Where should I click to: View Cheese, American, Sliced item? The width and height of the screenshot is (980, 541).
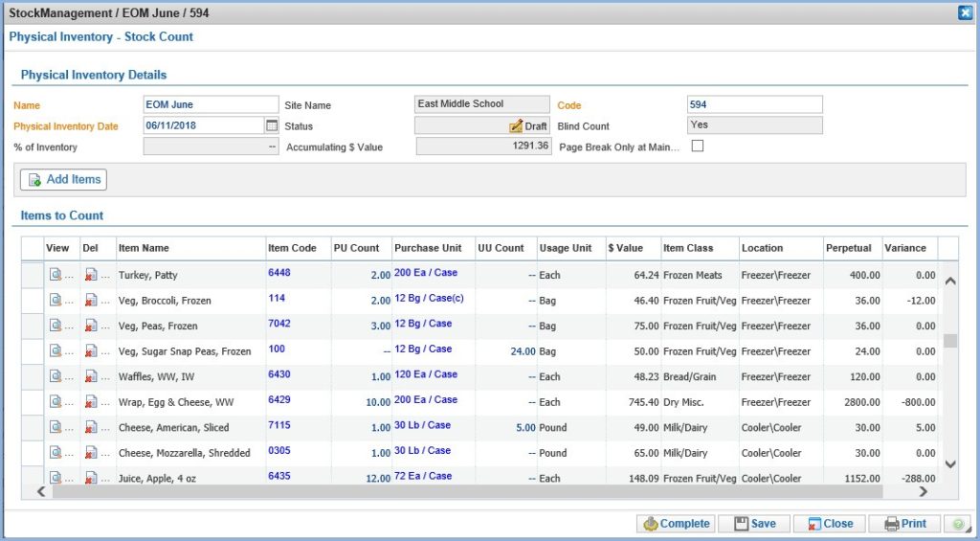pos(56,426)
